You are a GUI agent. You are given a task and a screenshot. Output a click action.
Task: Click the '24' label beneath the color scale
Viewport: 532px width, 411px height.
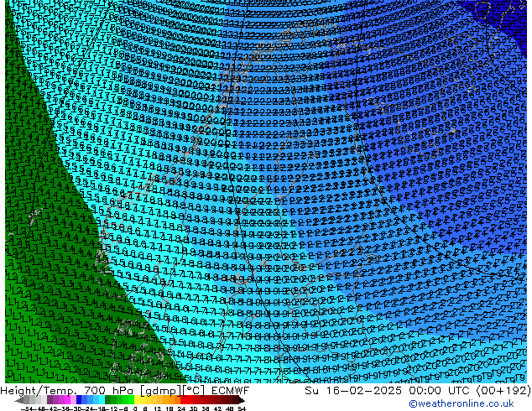pos(181,409)
